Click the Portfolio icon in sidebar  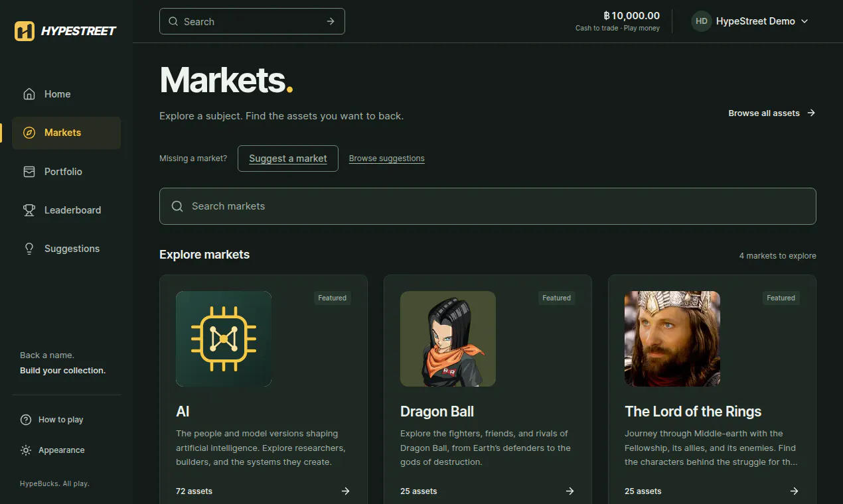click(x=29, y=172)
